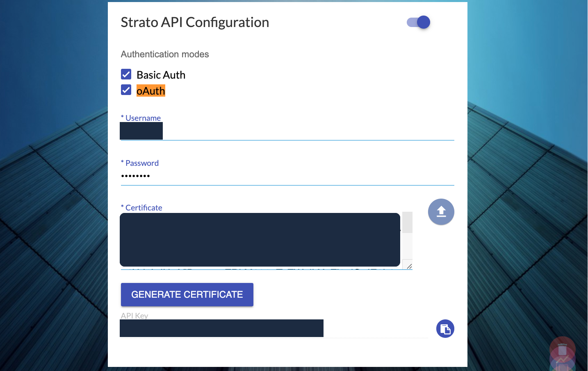Screen dimensions: 588x371
Task: Focus the Username input field
Action: coord(287,131)
